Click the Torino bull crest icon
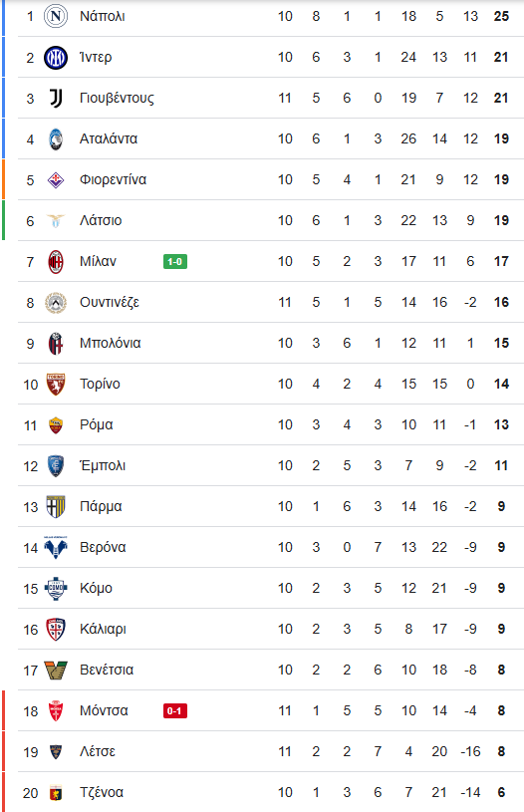 coord(56,385)
